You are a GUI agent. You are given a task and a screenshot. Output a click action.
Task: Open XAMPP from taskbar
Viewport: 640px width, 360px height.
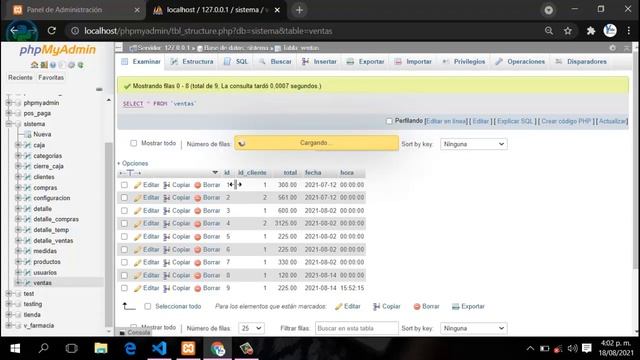point(188,348)
